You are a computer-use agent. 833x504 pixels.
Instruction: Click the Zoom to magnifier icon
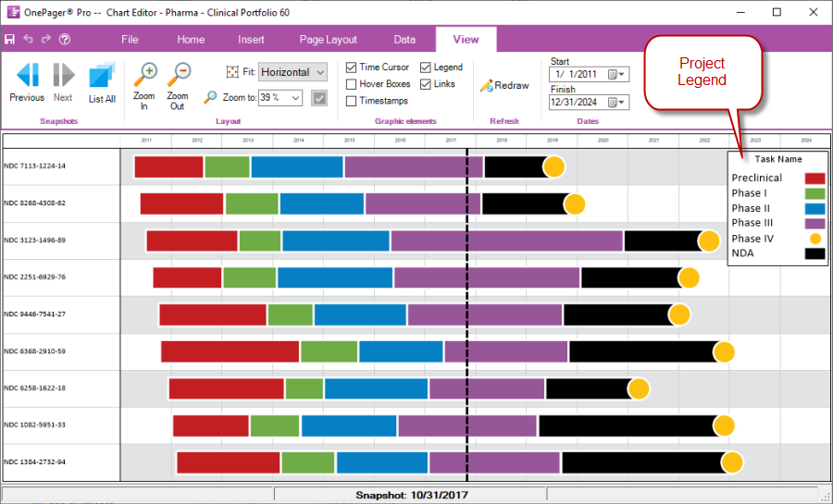tap(210, 97)
